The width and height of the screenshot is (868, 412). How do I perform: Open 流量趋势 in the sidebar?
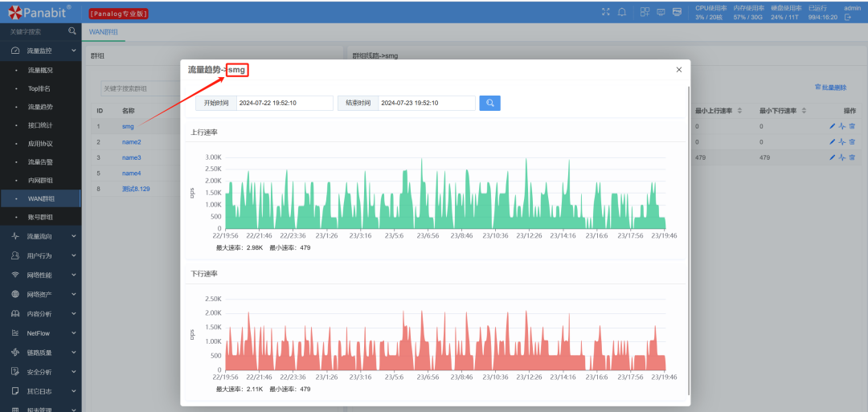[x=40, y=107]
